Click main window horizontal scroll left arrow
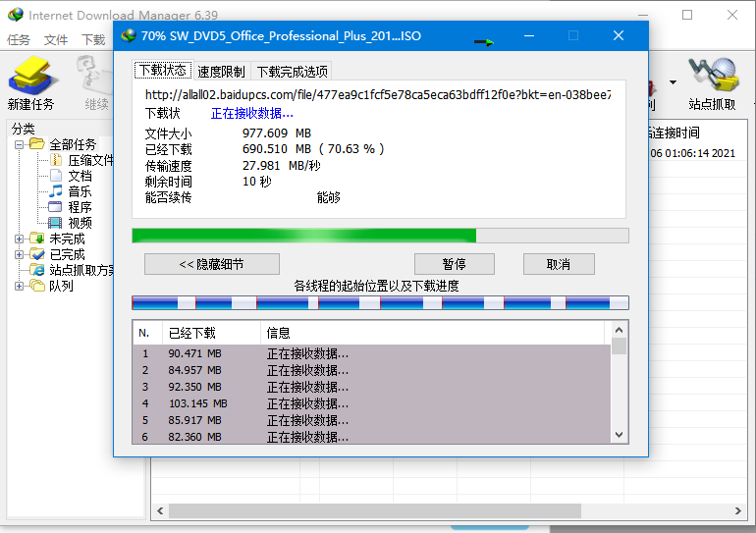This screenshot has height=533, width=756. click(160, 510)
